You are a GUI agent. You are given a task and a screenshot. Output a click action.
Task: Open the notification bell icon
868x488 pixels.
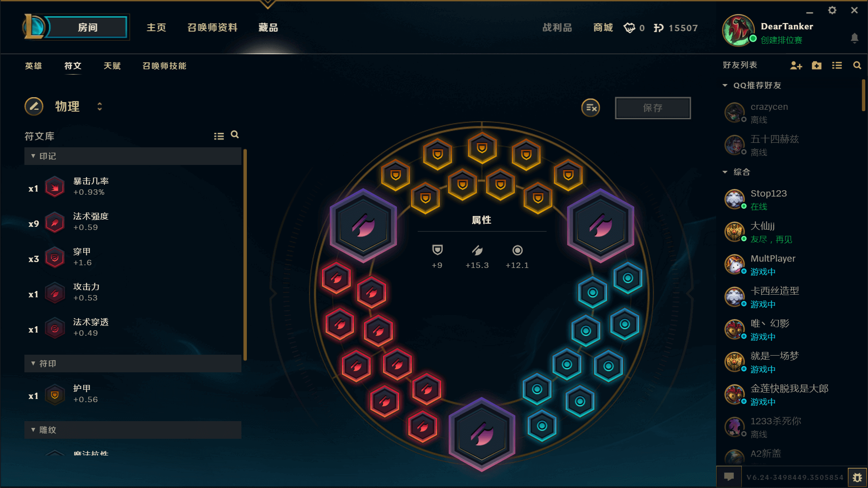click(854, 38)
